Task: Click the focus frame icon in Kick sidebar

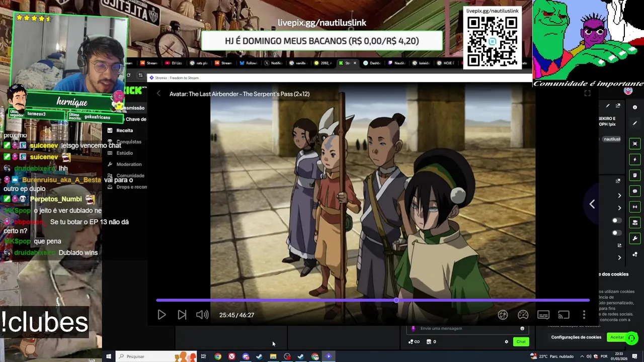Action: [x=635, y=143]
